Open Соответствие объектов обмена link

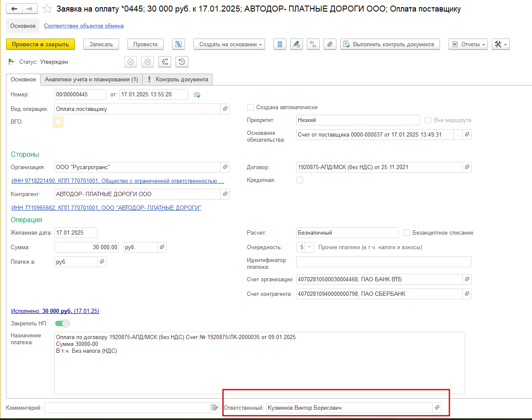tap(84, 26)
